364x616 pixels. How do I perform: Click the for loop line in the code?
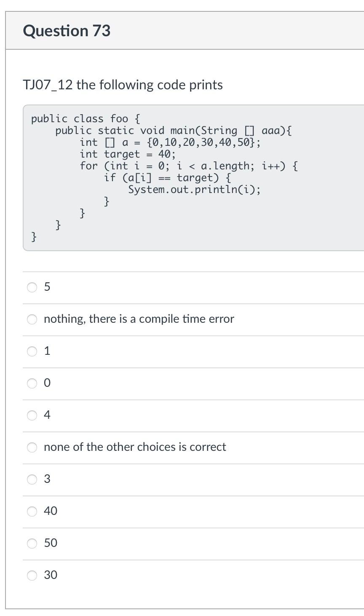click(x=189, y=166)
